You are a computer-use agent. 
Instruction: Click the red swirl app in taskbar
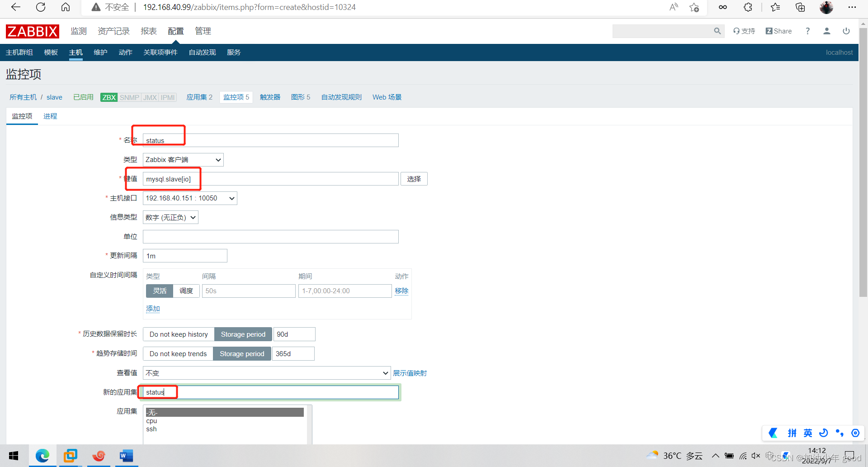point(99,456)
